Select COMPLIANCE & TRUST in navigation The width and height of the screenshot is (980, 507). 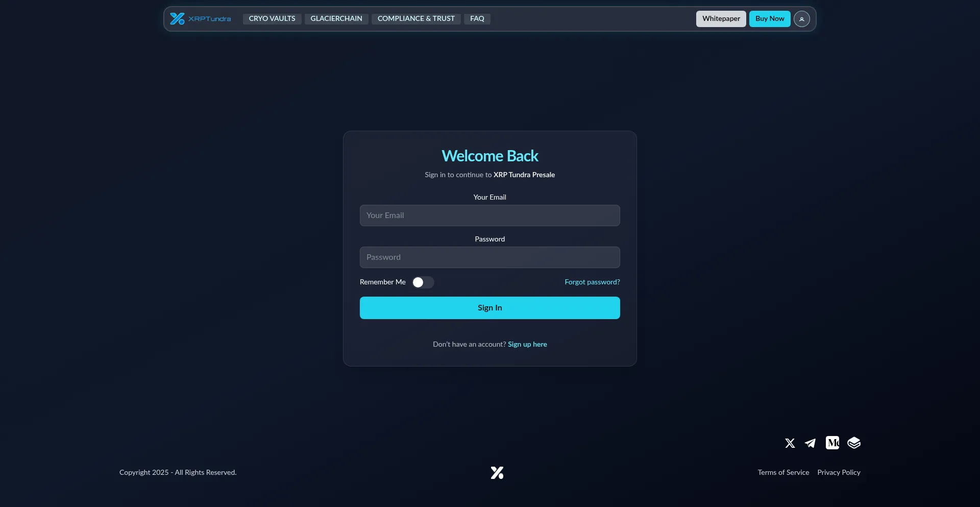click(416, 19)
